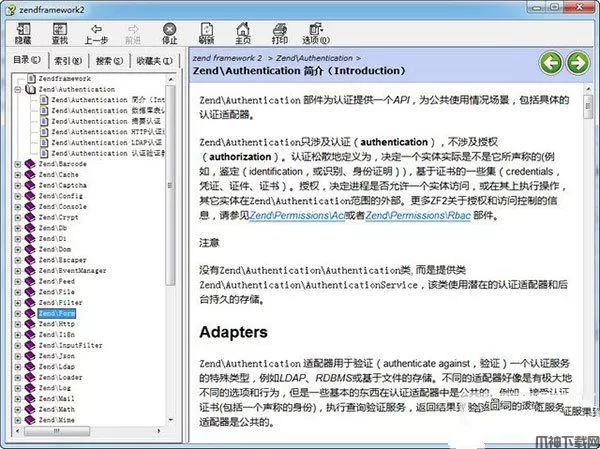
Task: Expand the Zend\Escaper tree node
Action: click(18, 260)
